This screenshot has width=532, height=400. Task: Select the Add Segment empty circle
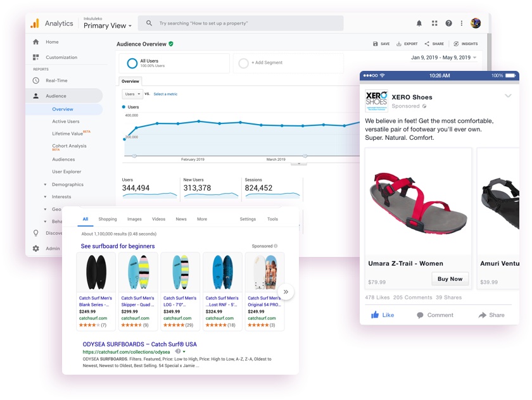pos(245,63)
